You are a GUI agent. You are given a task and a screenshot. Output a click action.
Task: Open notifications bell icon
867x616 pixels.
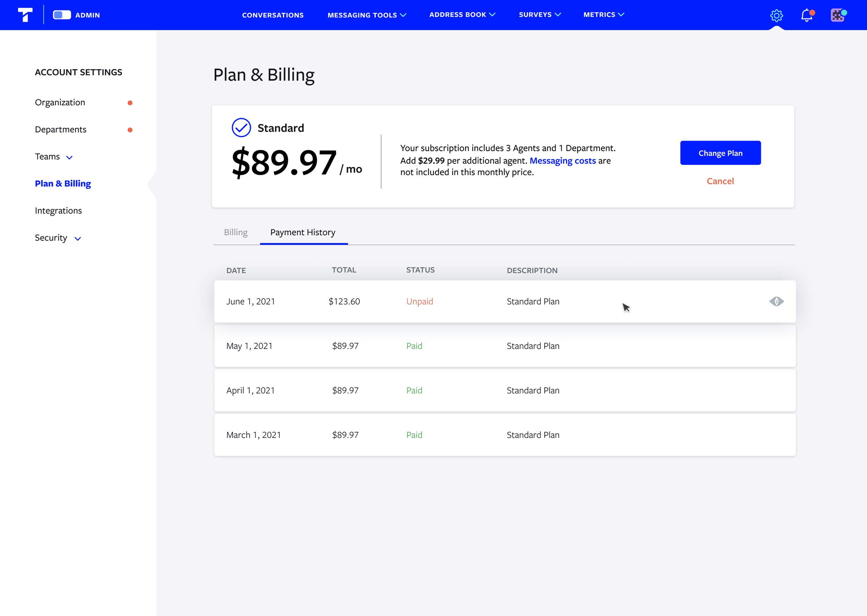point(806,15)
